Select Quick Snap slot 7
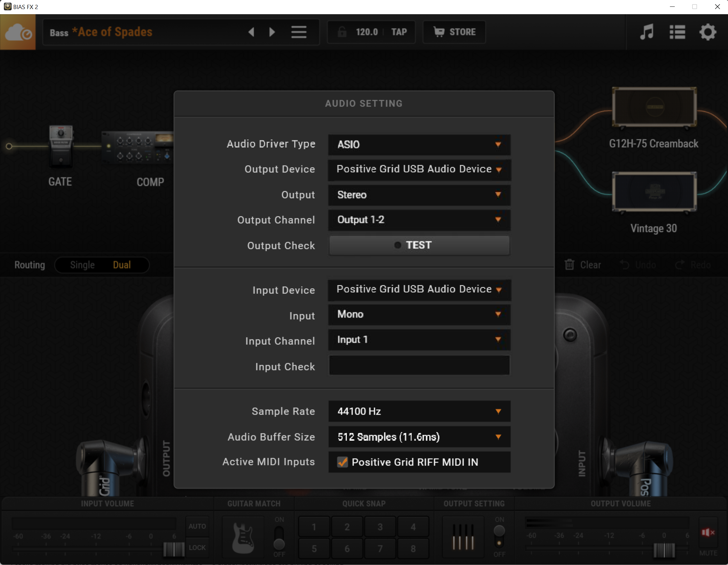The width and height of the screenshot is (728, 565). pyautogui.click(x=380, y=549)
